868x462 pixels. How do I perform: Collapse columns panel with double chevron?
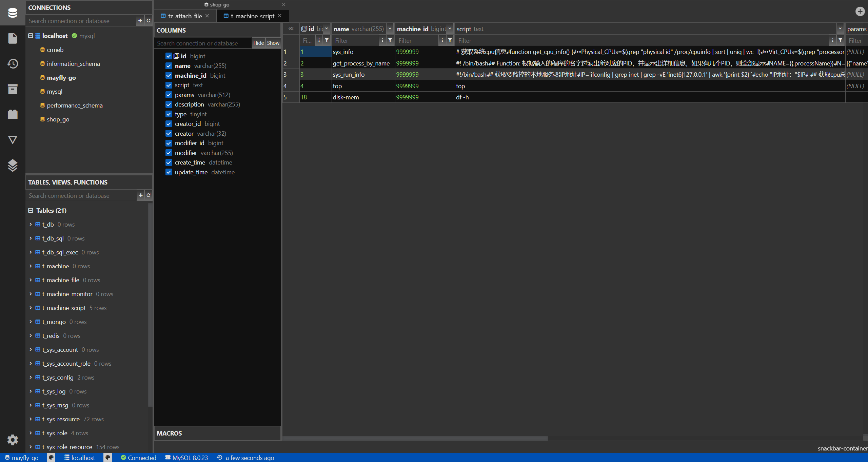tap(291, 29)
